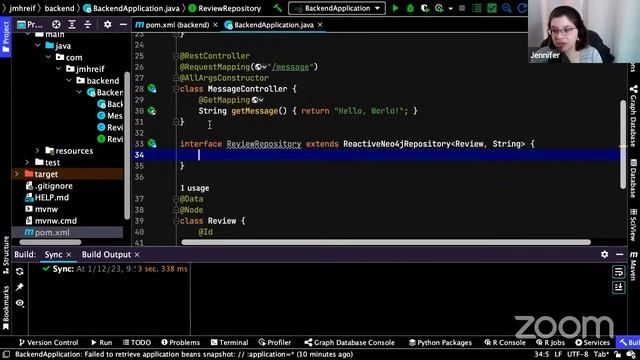Toggle Soft-Wrap in the Build output
The image size is (640, 360).
tap(619, 272)
